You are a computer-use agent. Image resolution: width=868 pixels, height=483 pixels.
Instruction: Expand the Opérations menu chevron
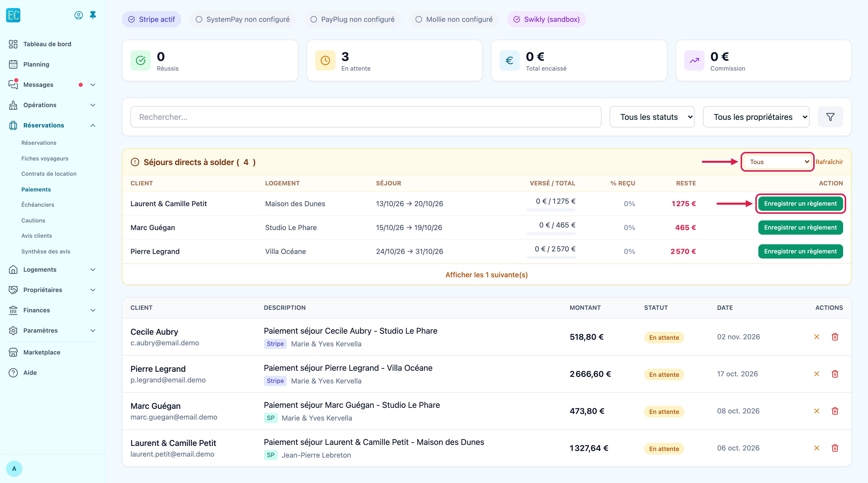93,105
